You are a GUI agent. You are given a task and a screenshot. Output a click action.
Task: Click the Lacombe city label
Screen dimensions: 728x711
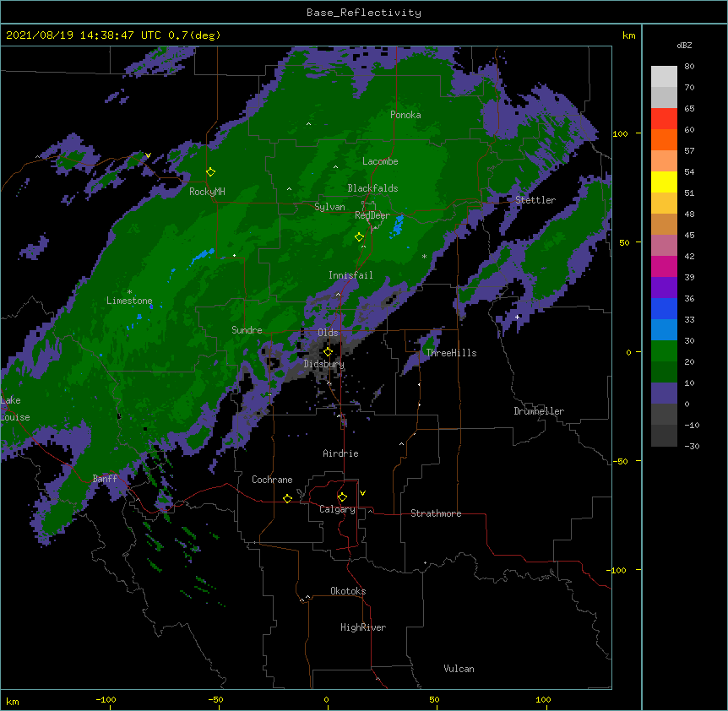click(380, 161)
